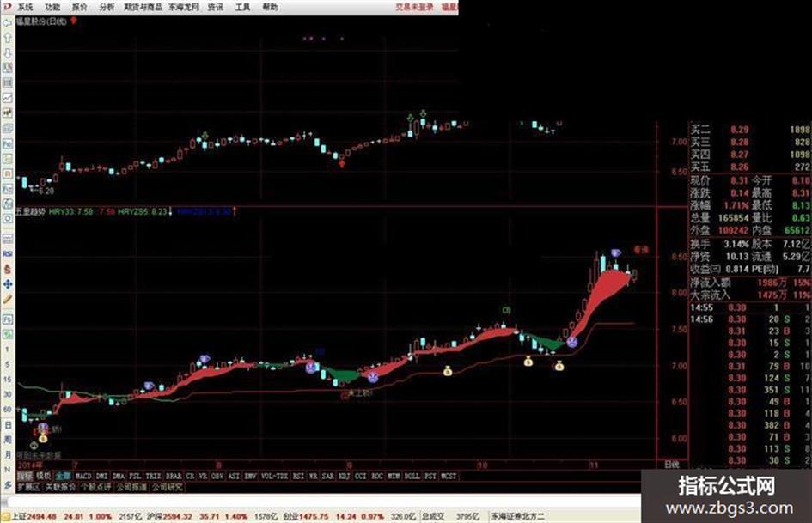
Task: Click the 交易未登录 trade login link
Action: click(415, 7)
